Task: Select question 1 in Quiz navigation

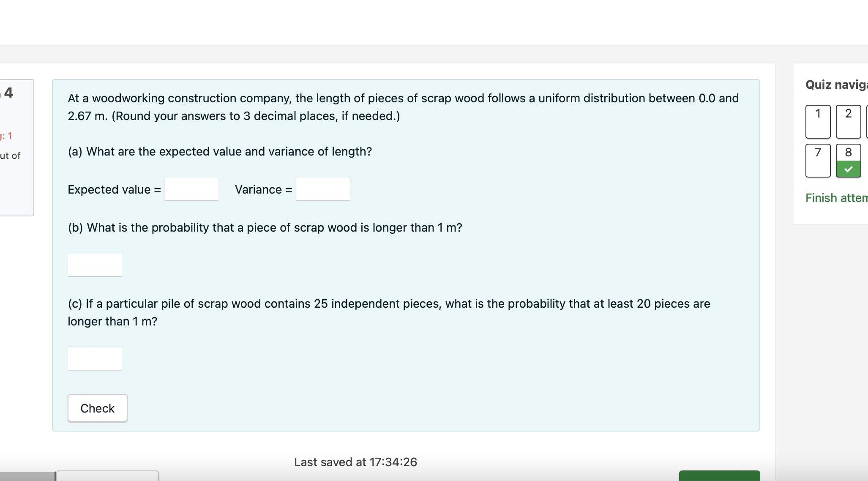Action: coord(817,121)
